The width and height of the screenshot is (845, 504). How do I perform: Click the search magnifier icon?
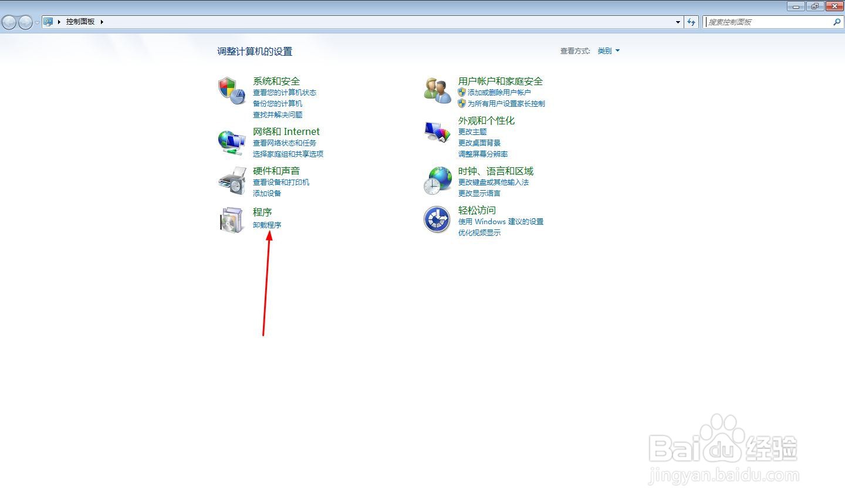(837, 22)
